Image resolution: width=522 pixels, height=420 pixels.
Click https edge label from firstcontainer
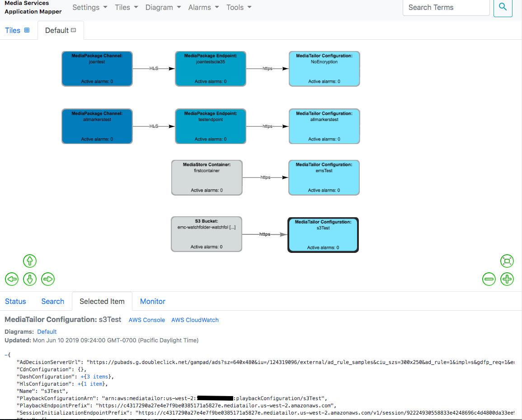(x=265, y=177)
